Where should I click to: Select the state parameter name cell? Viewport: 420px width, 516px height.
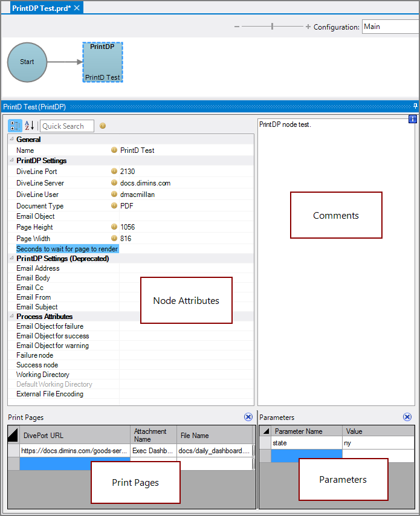(x=307, y=443)
